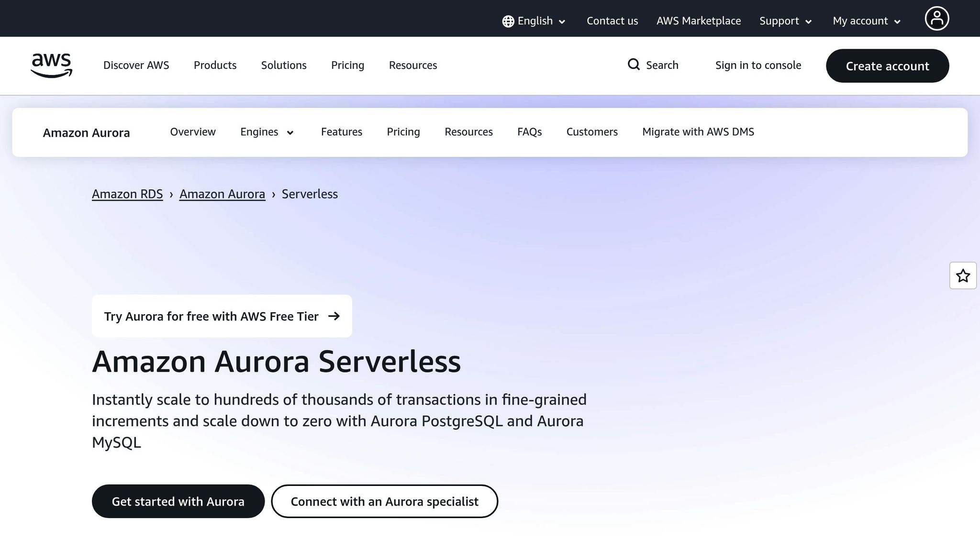Viewport: 980px width, 551px height.
Task: Open the language globe icon
Action: click(x=508, y=21)
